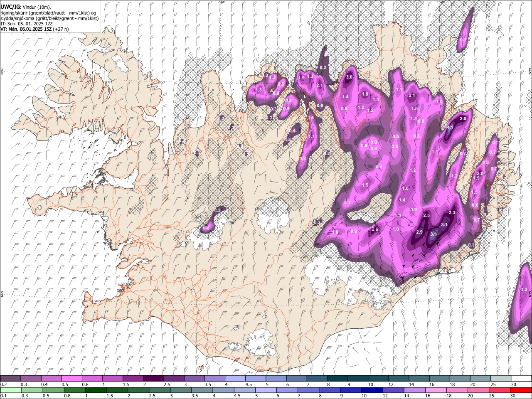Click the '2.0' snowfall value on the map
The height and width of the screenshot is (399, 532).
tap(480, 173)
